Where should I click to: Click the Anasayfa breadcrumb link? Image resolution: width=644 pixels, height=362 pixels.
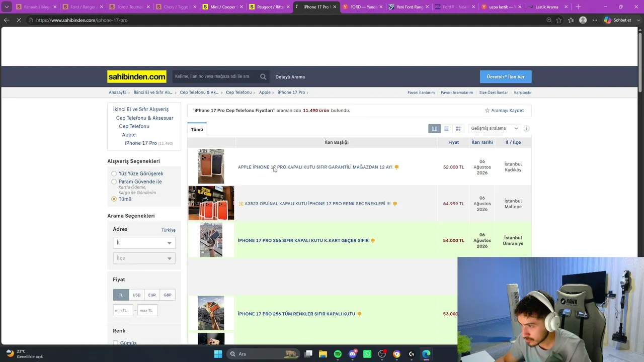tap(118, 93)
